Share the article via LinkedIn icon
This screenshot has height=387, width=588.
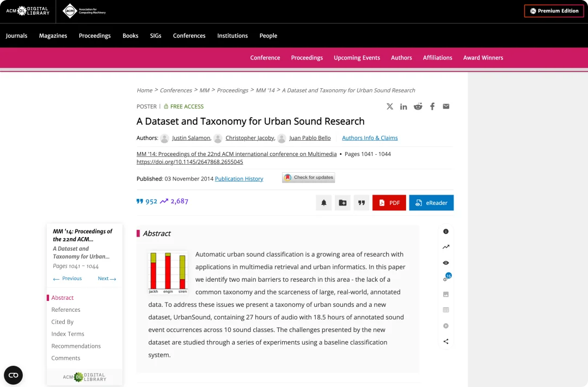[x=403, y=107]
